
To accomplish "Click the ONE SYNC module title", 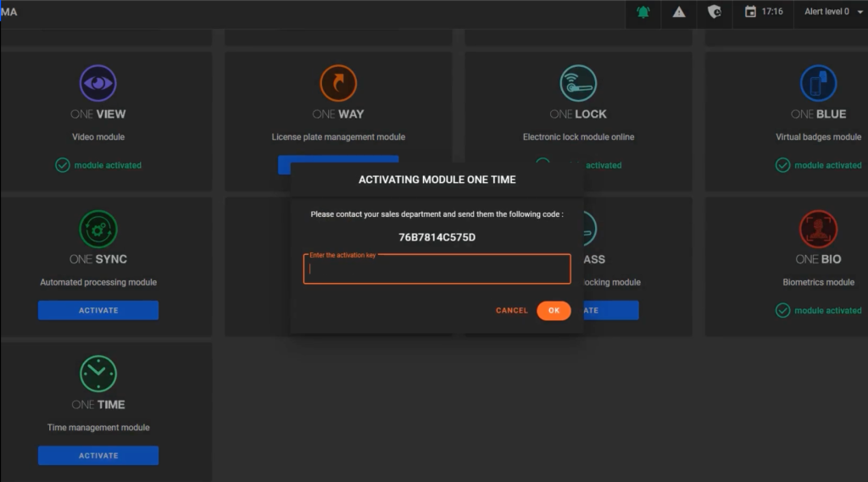I will pyautogui.click(x=98, y=259).
